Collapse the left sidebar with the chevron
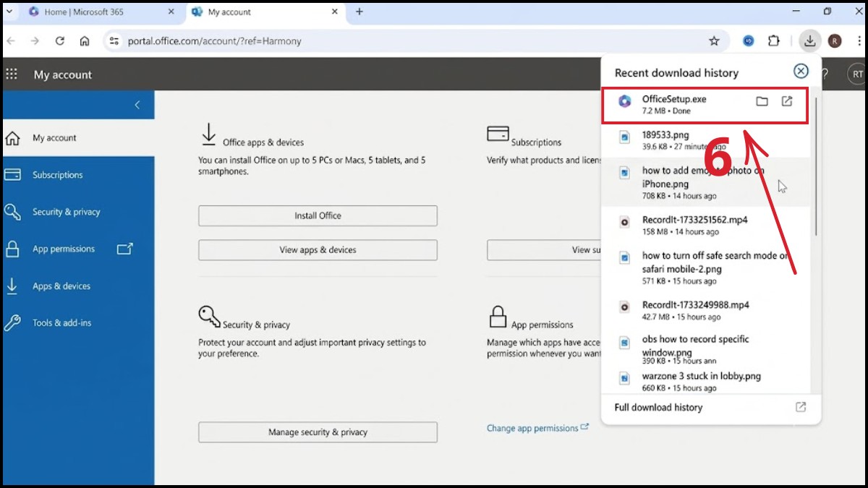The image size is (868, 488). (x=137, y=105)
